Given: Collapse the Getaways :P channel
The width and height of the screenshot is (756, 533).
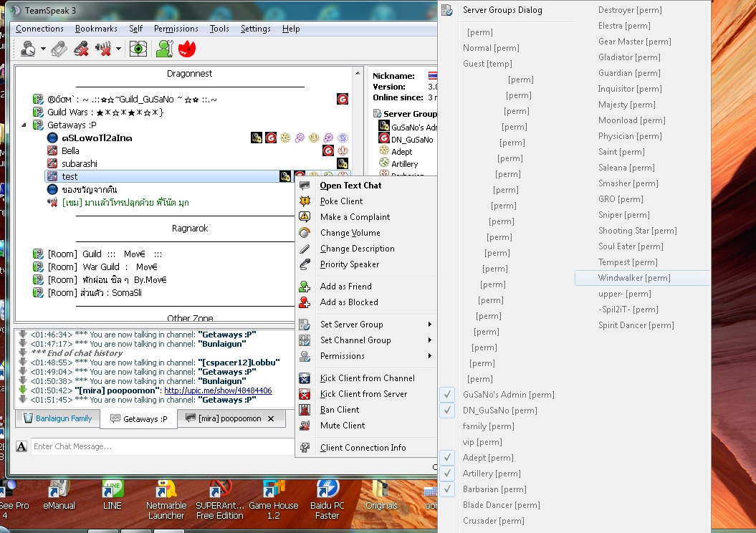Looking at the screenshot, I should pyautogui.click(x=24, y=125).
